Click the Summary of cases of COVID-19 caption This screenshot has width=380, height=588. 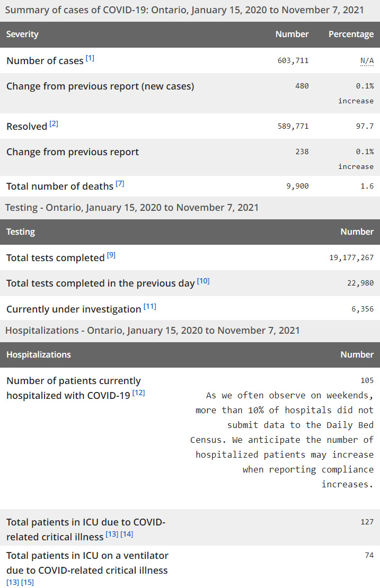(x=184, y=10)
